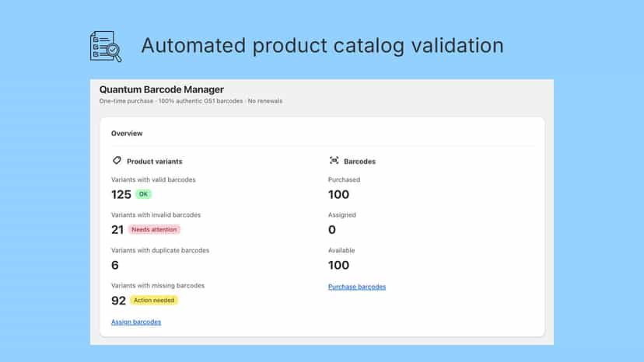Click the green OK badge
644x362 pixels.
click(143, 194)
